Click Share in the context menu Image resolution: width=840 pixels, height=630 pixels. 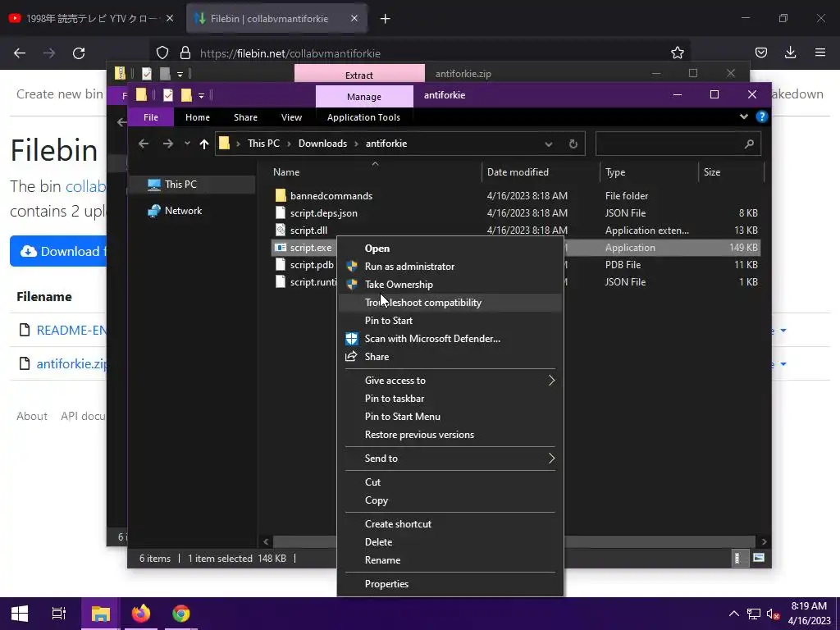pos(377,357)
